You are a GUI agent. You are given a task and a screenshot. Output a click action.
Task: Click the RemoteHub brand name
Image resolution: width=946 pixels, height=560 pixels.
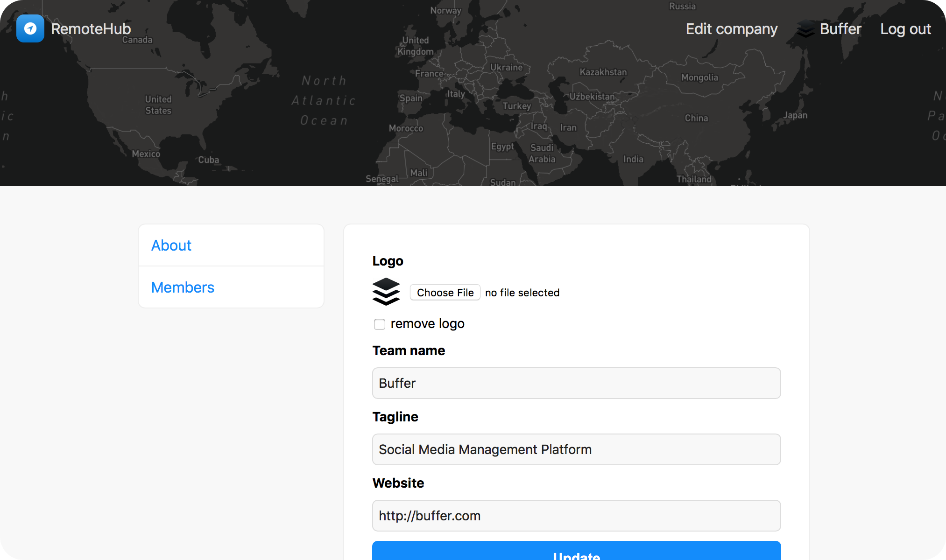[91, 29]
